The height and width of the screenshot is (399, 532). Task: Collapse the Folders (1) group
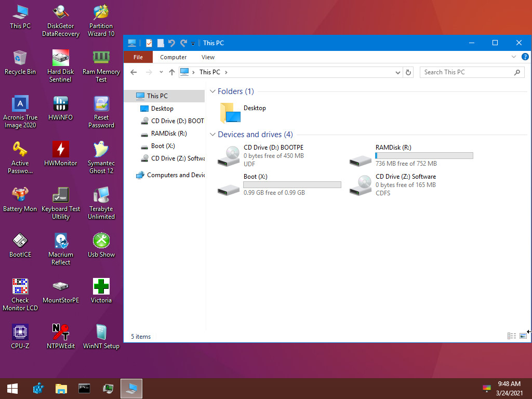pyautogui.click(x=212, y=91)
